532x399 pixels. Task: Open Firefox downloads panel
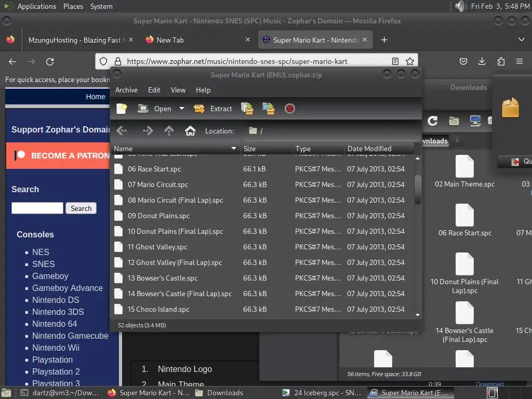pos(482,61)
